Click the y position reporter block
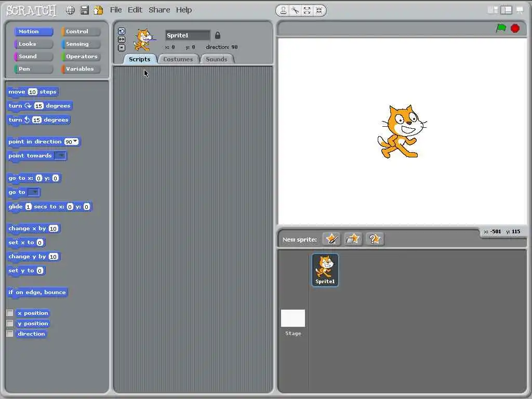Screen dimensions: 532x399 coord(33,324)
